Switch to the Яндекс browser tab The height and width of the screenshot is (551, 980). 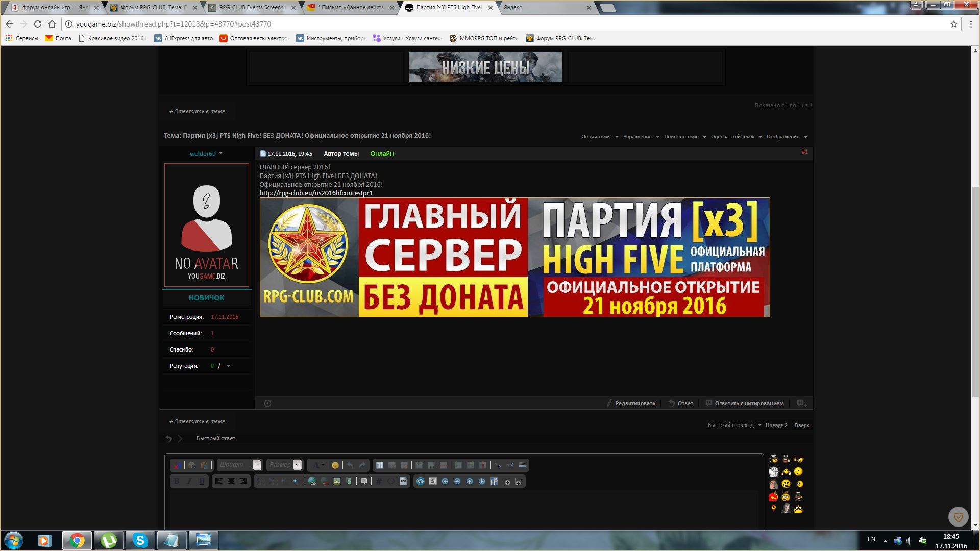tap(545, 8)
